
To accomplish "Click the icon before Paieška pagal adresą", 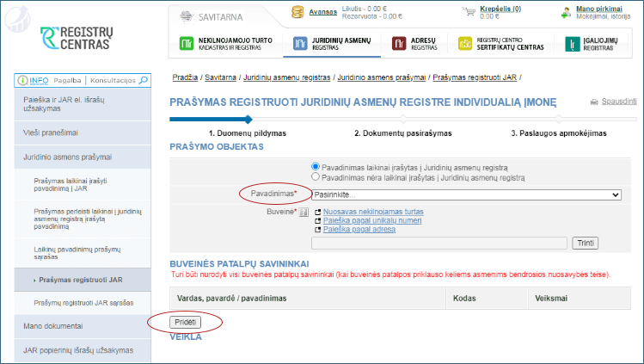I will [x=317, y=230].
